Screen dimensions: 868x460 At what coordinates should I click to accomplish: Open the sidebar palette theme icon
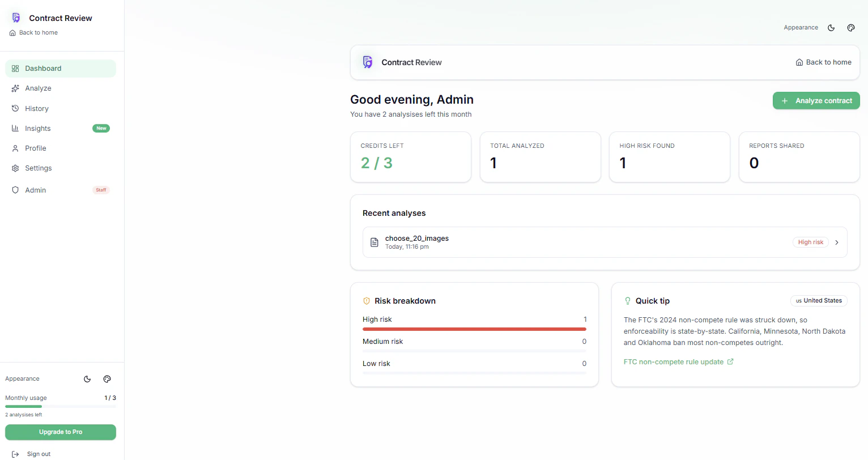tap(107, 379)
